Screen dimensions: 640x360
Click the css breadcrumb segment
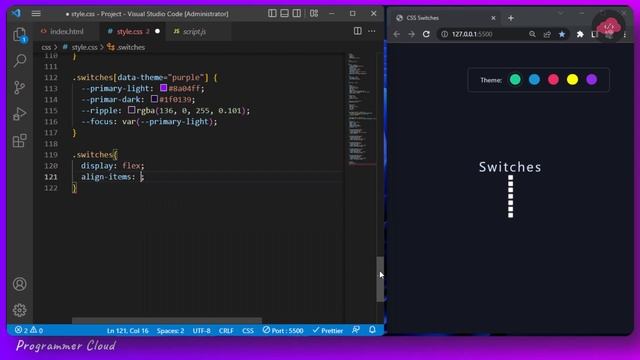(46, 47)
